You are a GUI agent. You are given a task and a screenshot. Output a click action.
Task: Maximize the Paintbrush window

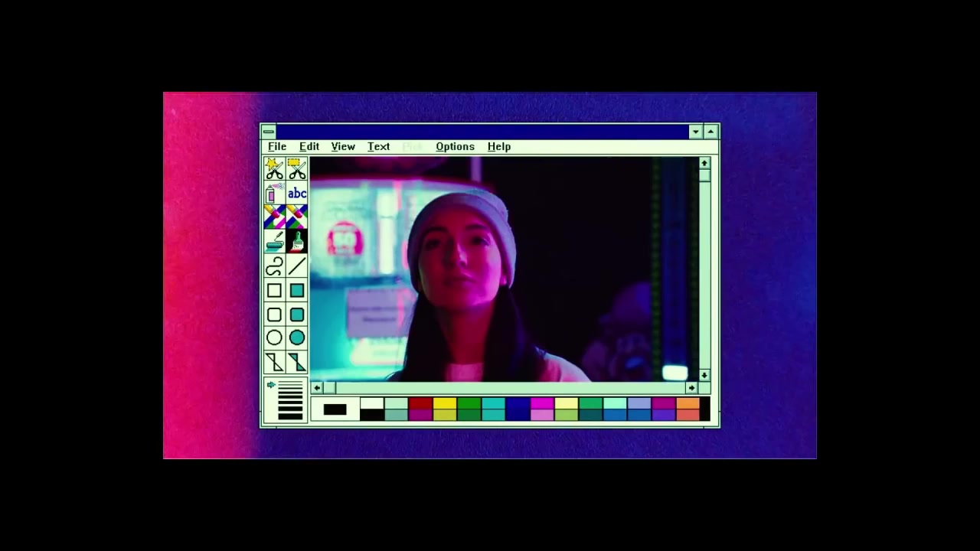710,132
